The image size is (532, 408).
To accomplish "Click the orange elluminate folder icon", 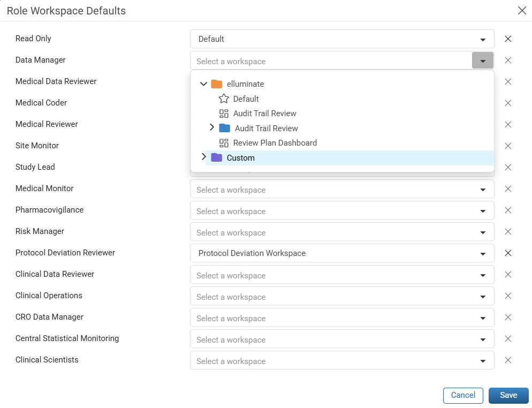I will coord(216,84).
